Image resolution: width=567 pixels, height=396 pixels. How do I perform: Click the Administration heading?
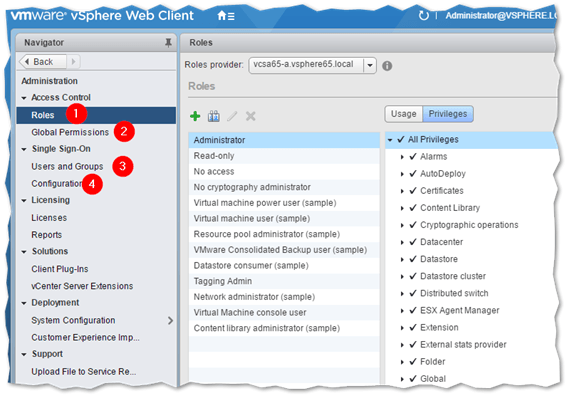50,81
